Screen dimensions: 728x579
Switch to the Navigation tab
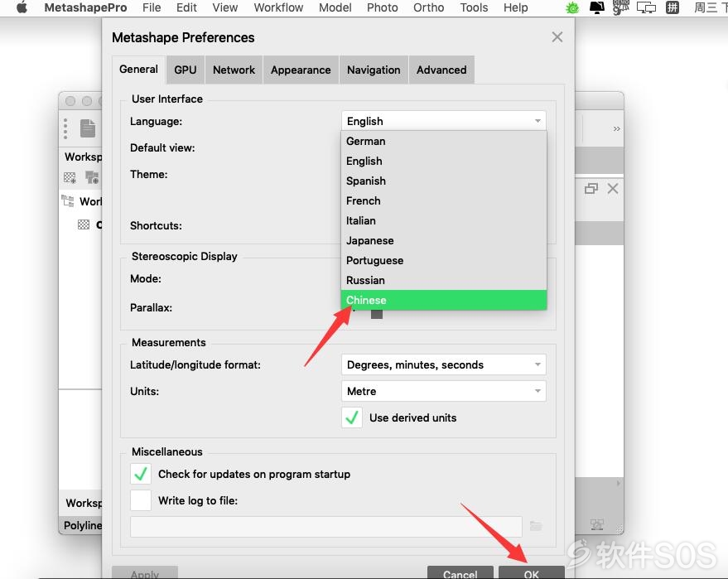coord(374,70)
